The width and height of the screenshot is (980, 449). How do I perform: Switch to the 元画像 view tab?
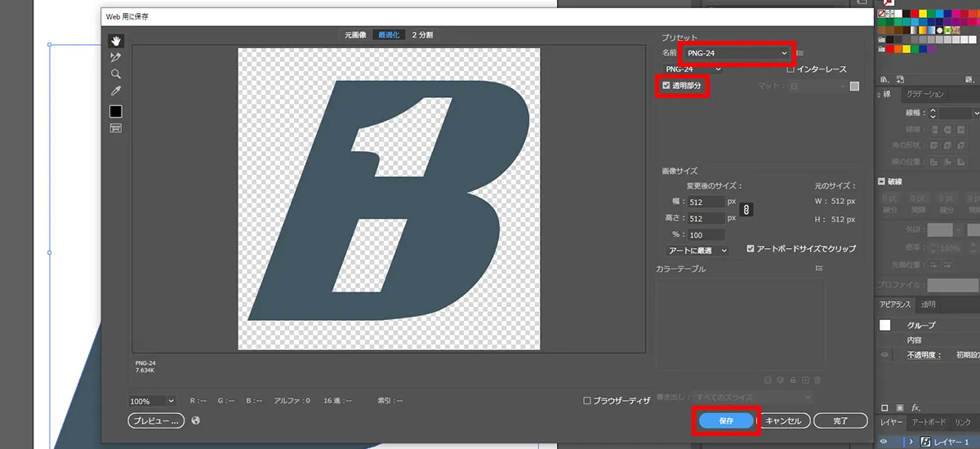pos(356,35)
